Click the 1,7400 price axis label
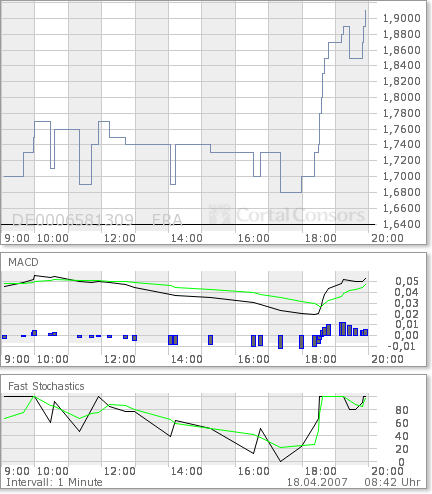 click(x=401, y=144)
